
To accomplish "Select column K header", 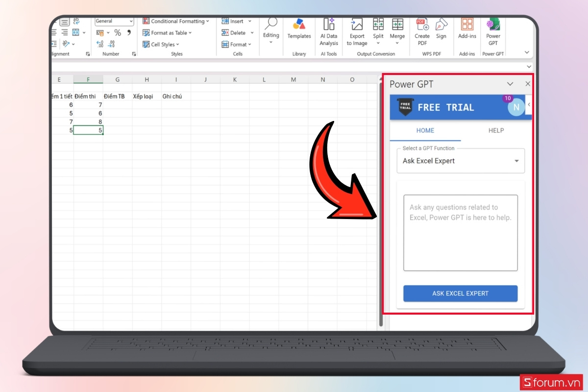I will 235,79.
